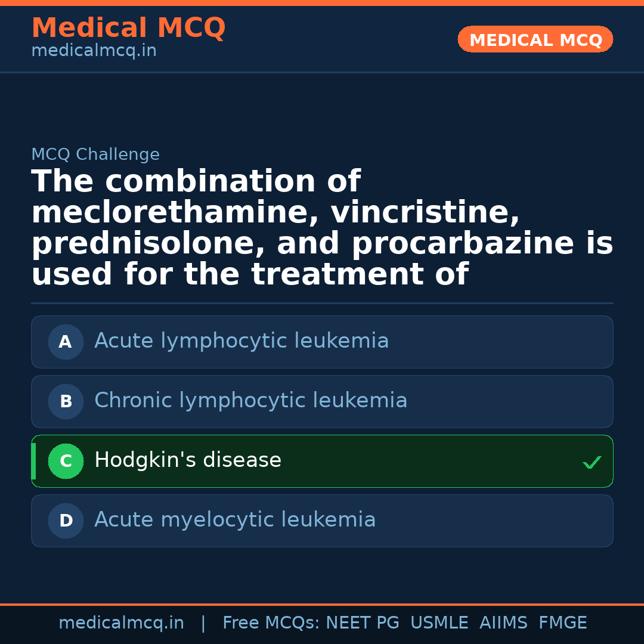Click the AIIMS footer text

[503, 623]
